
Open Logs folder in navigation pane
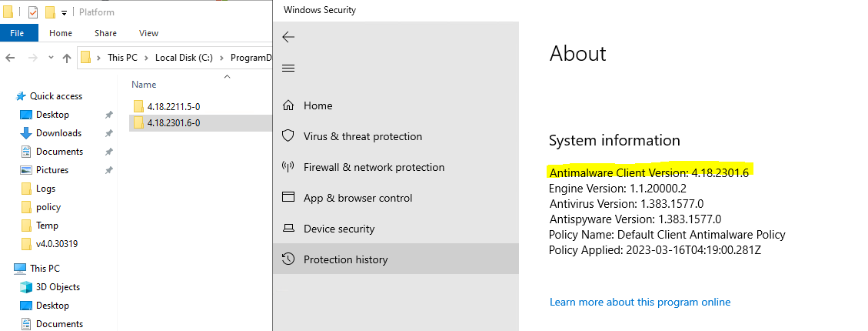point(45,189)
